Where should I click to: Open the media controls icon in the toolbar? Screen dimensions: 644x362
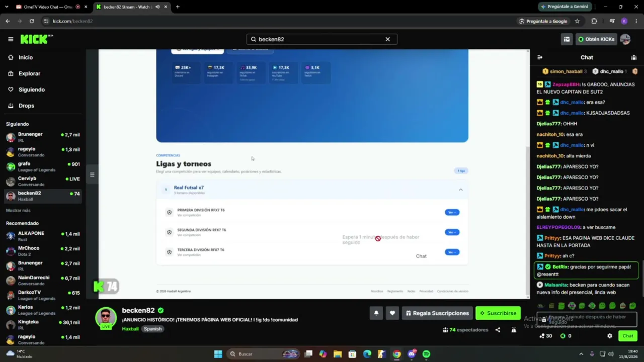[612, 21]
